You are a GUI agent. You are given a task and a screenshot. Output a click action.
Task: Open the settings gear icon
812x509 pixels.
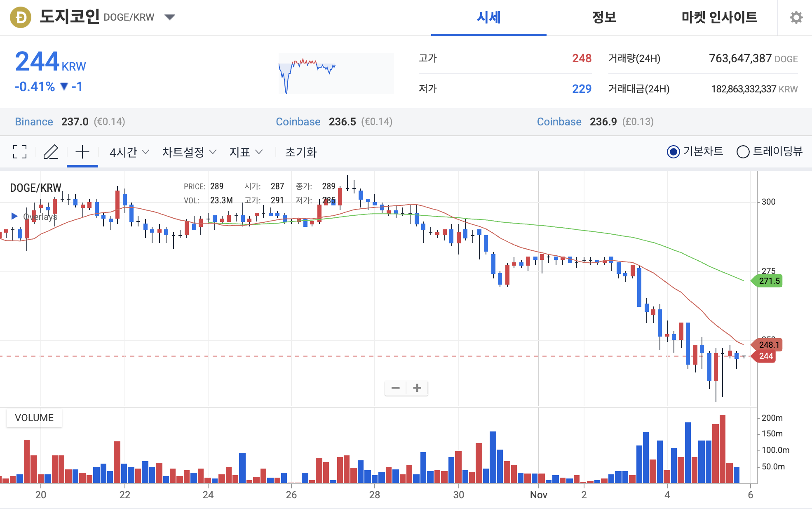point(796,17)
